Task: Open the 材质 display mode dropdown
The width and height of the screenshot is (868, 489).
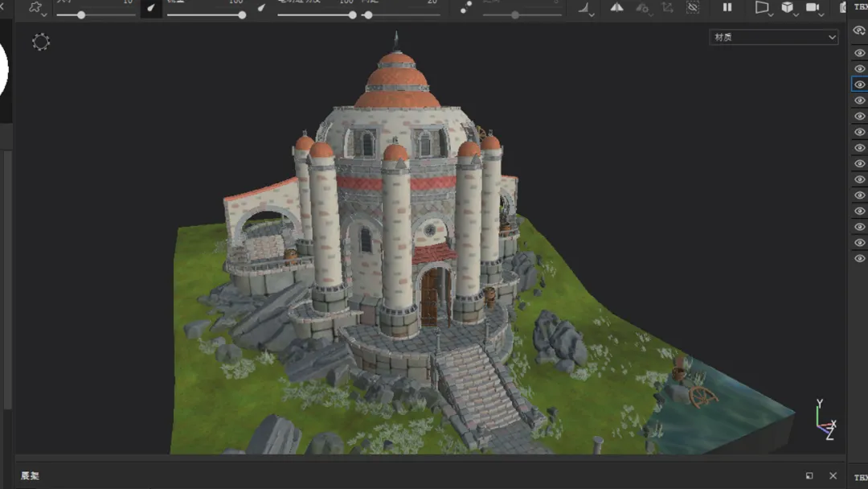Action: [x=773, y=37]
